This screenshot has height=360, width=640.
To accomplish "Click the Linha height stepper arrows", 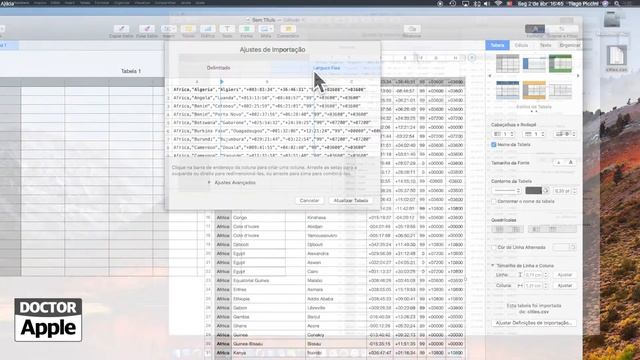I will coord(546,275).
